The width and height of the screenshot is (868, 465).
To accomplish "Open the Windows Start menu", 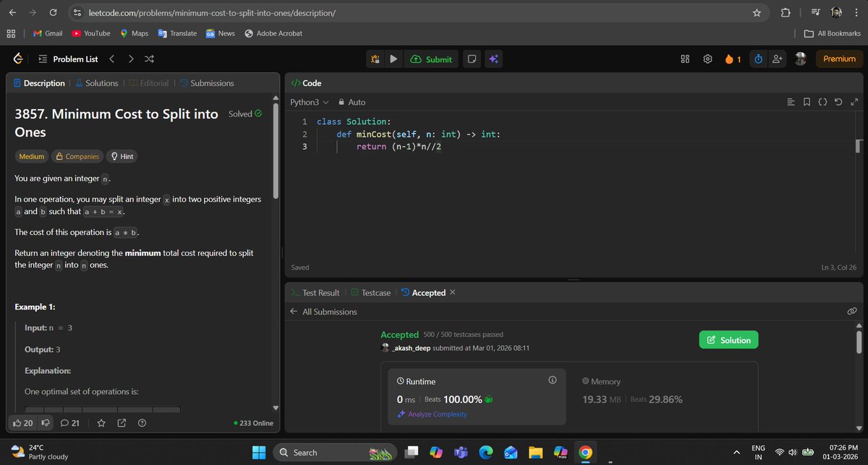I will point(259,452).
